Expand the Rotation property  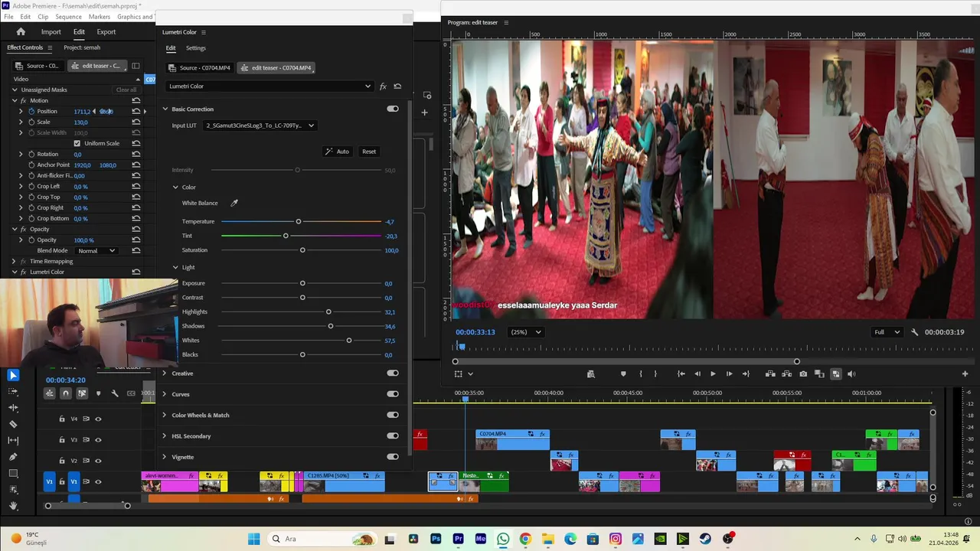[x=21, y=154]
